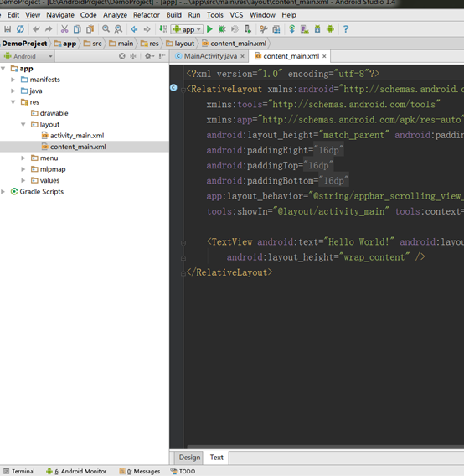The width and height of the screenshot is (464, 476).
Task: Expand the Gradle Scripts node
Action: pos(3,192)
